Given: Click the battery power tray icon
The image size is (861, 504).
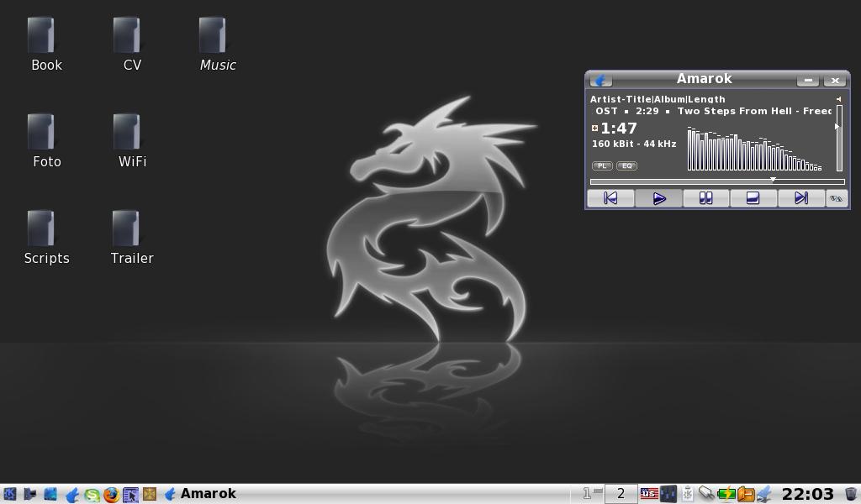Looking at the screenshot, I should tap(726, 494).
